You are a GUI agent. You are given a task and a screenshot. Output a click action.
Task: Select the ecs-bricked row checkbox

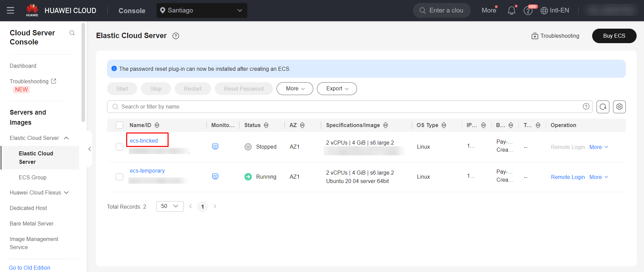[119, 147]
